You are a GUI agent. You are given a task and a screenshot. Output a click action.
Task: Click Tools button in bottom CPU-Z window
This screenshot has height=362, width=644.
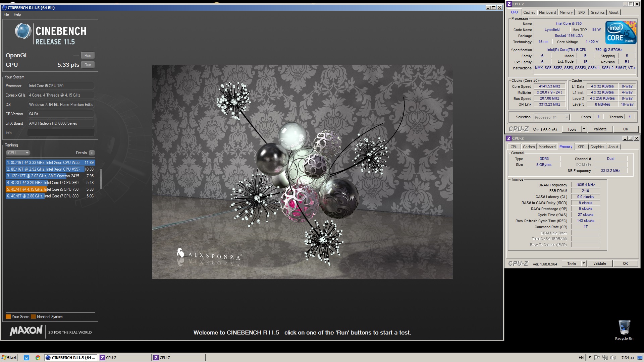[x=572, y=264]
